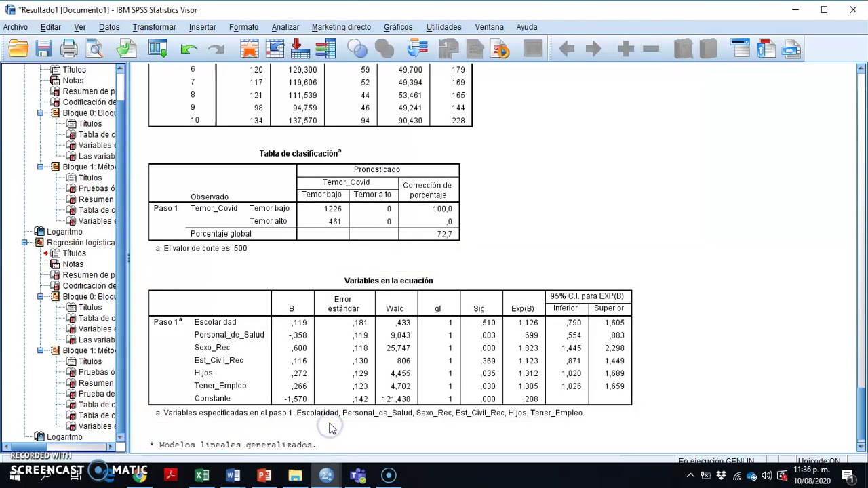Open the Archivo menu
868x488 pixels.
pos(15,27)
